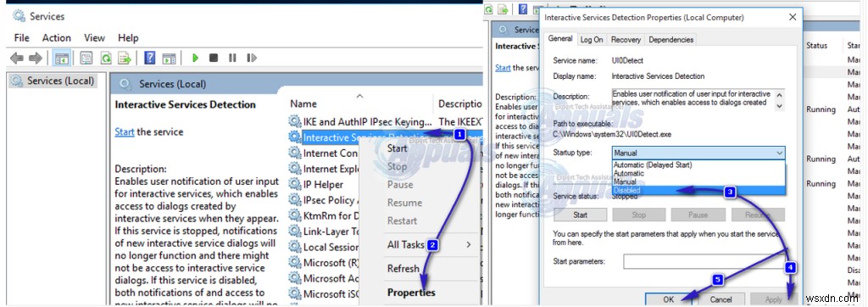This screenshot has width=868, height=307.
Task: Open the View menu
Action: [95, 37]
